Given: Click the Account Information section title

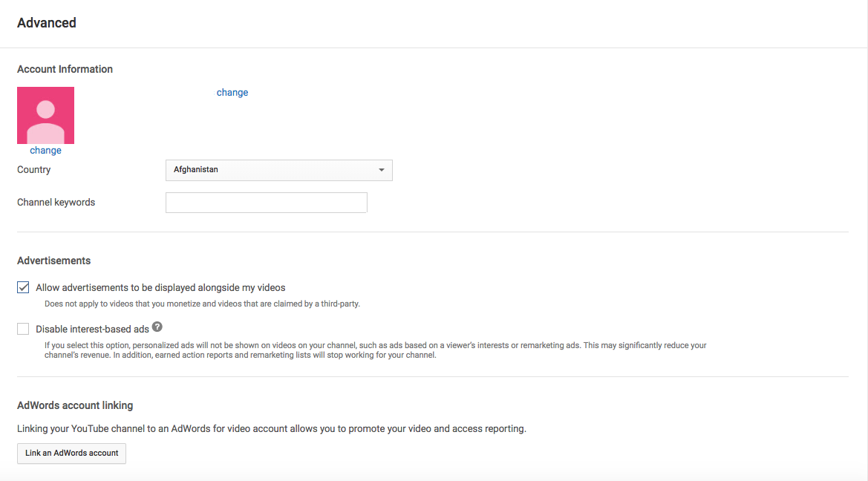Looking at the screenshot, I should point(65,68).
